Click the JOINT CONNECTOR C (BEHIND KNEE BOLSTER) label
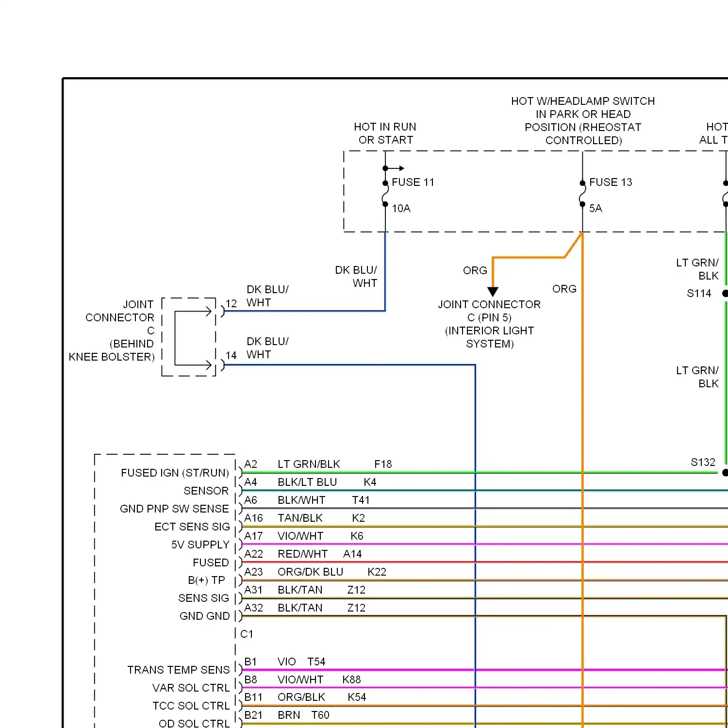 point(112,331)
